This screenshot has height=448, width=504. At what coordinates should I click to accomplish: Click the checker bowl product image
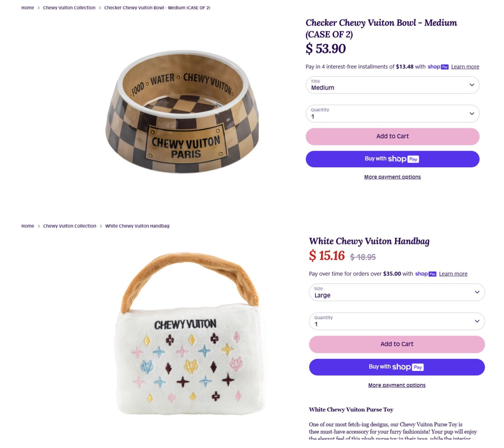click(x=182, y=112)
